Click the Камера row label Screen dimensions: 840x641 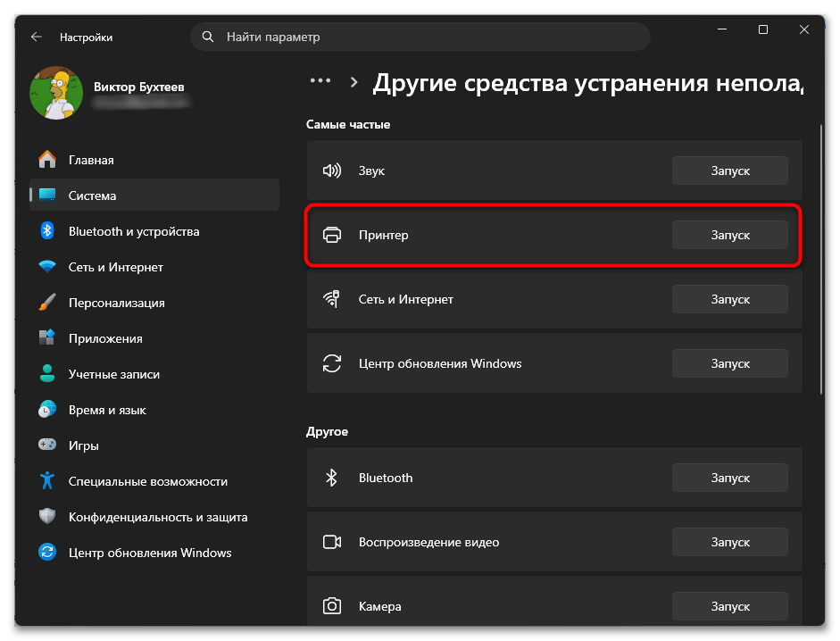point(379,606)
